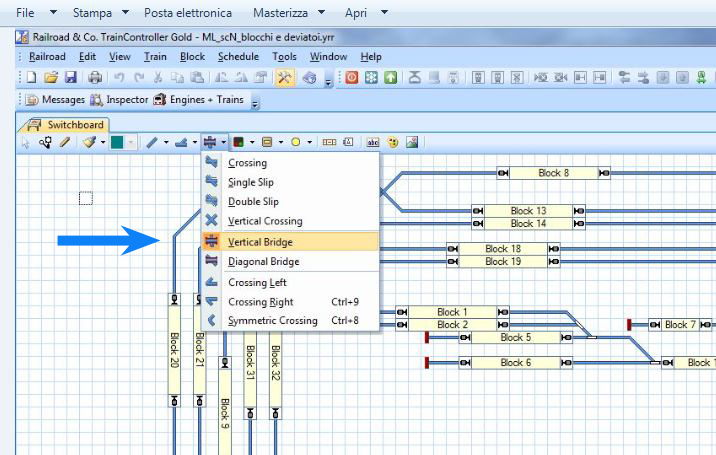Click the Save diskette icon
Viewport: 716px width, 455px height.
tap(70, 78)
